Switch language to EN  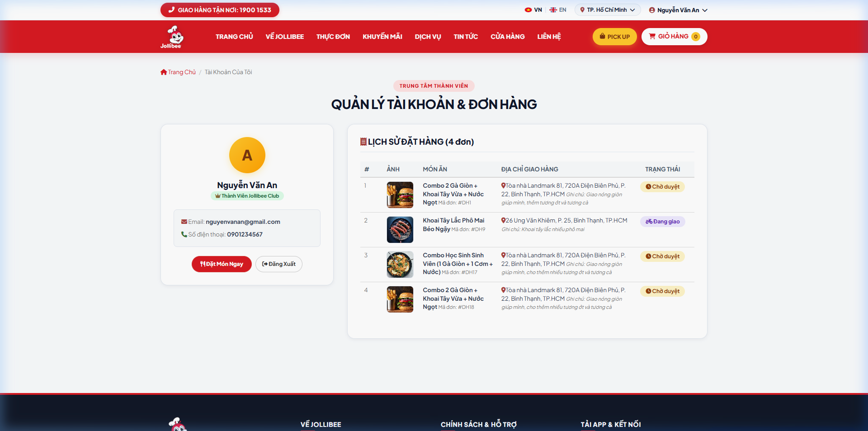tap(557, 10)
